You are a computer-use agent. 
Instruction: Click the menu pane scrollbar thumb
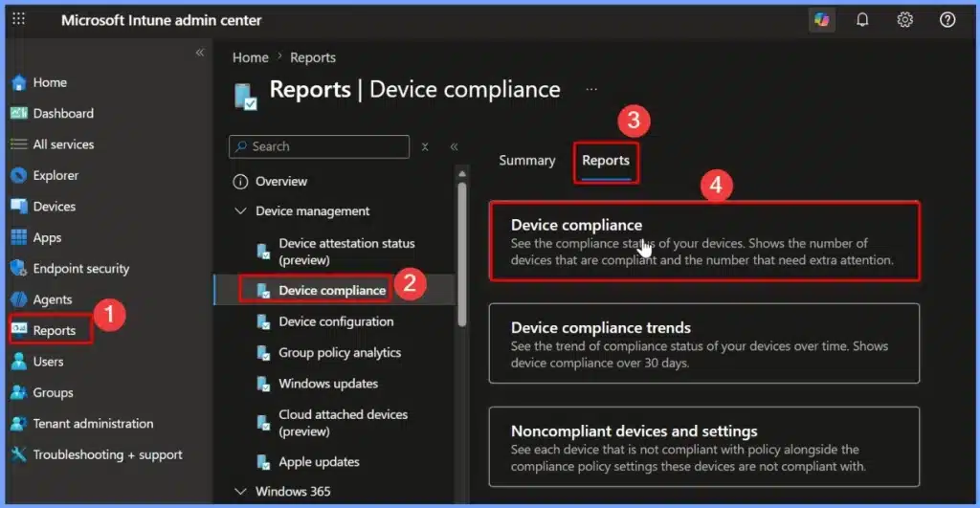click(x=462, y=254)
